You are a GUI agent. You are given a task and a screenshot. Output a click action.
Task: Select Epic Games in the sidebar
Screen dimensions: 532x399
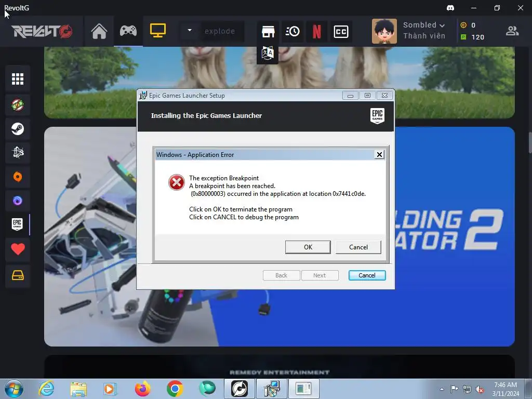coord(18,224)
